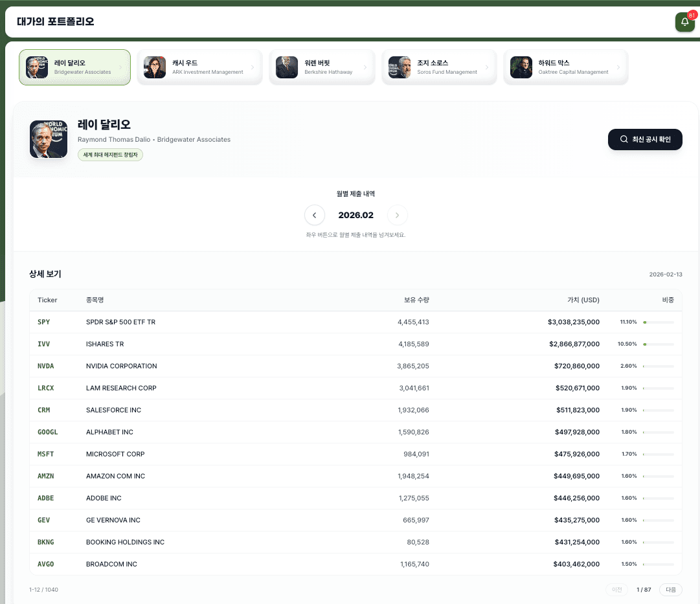Click the IVV weight progress bar
700x604 pixels.
coord(659,344)
